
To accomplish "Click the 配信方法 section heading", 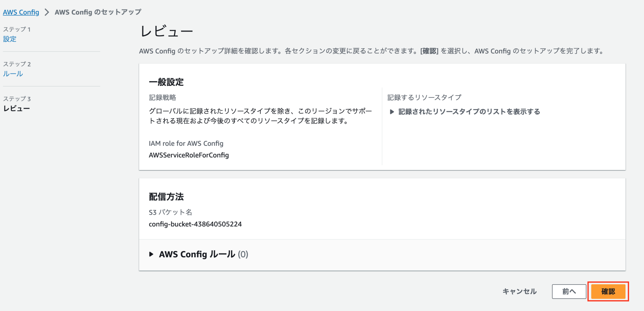I will click(x=166, y=197).
